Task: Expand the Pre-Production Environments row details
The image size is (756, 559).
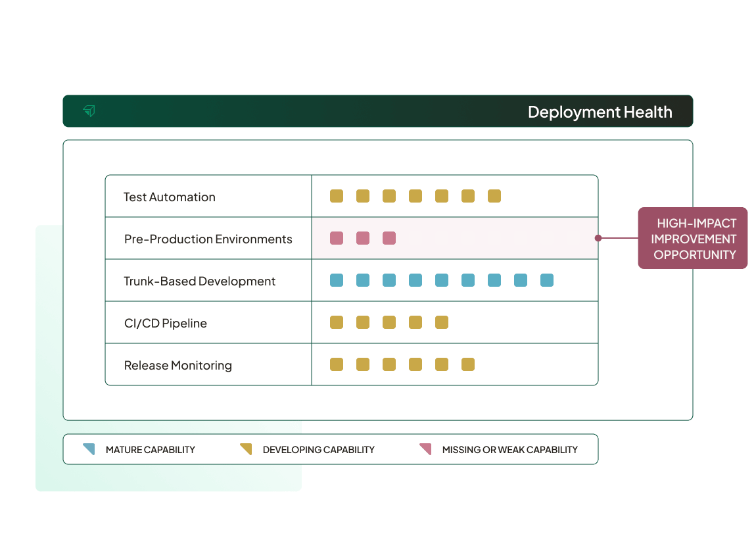Action: tap(208, 238)
